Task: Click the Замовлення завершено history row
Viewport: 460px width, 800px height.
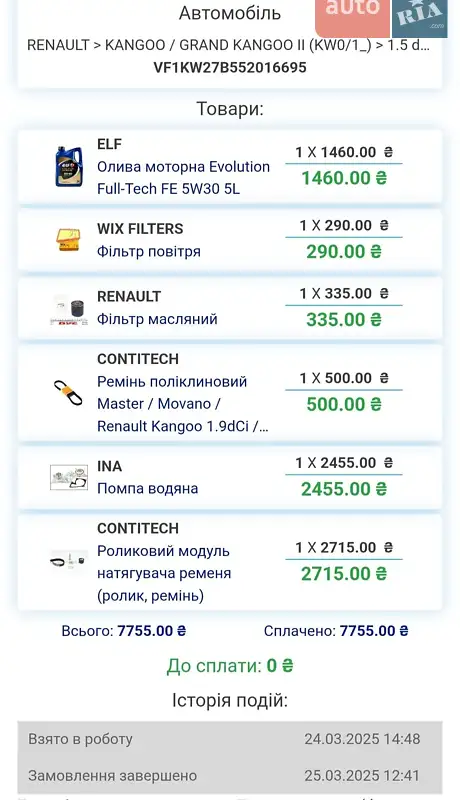Action: tap(230, 776)
